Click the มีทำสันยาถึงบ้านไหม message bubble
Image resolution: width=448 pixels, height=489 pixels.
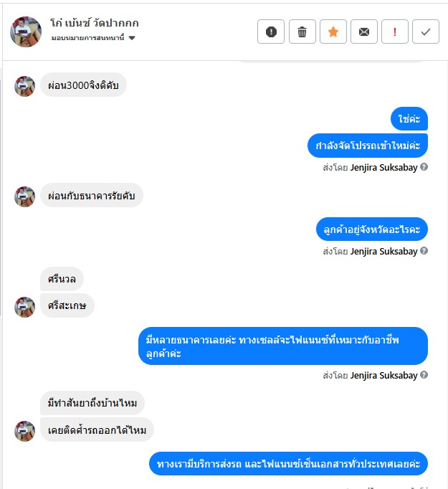[92, 403]
